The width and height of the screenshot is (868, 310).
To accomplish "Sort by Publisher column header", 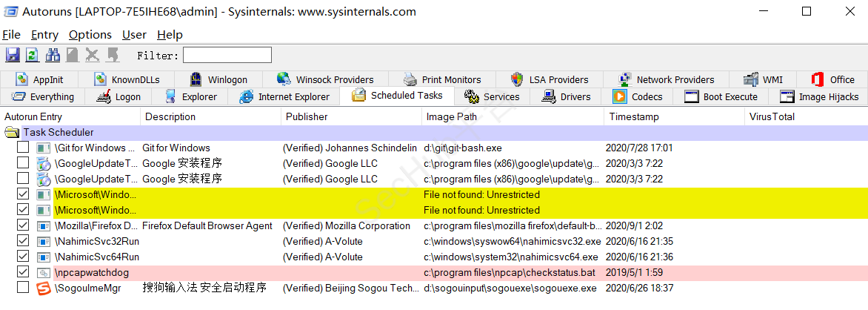I will pyautogui.click(x=352, y=116).
